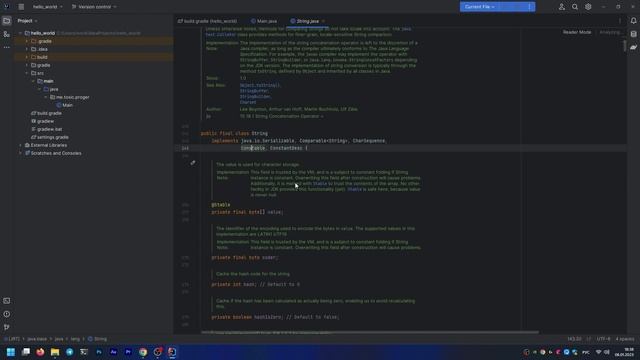Open the Terminal tool window icon
Screen dimensions: 640x360
coord(7,301)
